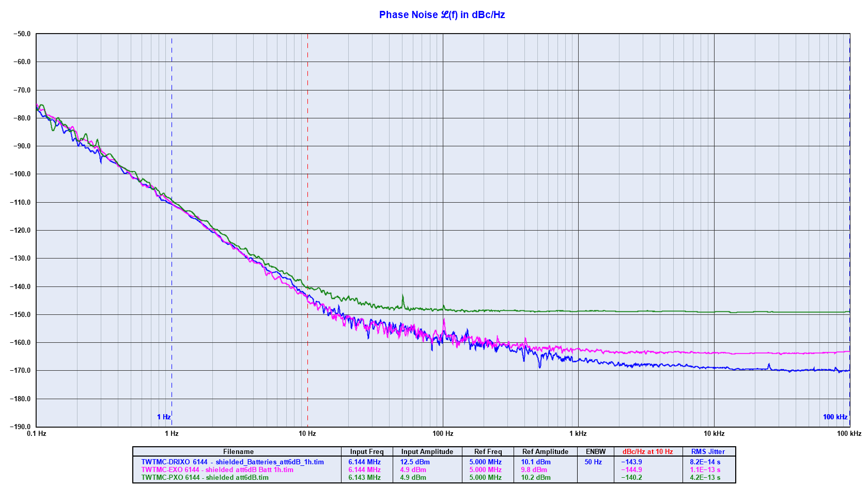
Task: Click the Filename column header
Action: click(x=238, y=452)
